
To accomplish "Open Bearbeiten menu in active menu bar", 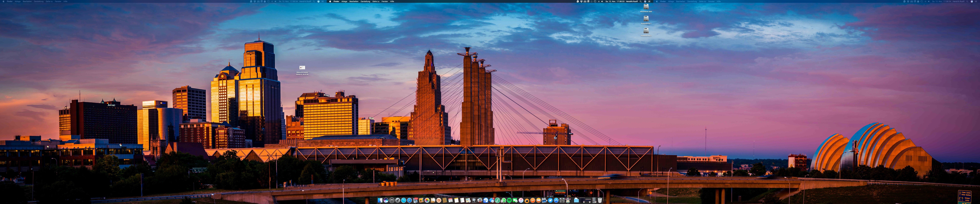I will [354, 2].
